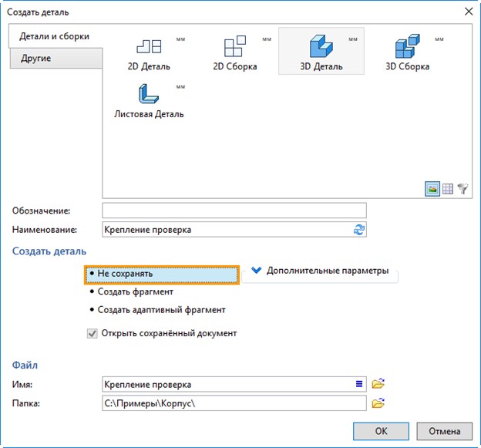This screenshot has width=481, height=448.
Task: Open the Детали и сборки tab
Action: 55,36
